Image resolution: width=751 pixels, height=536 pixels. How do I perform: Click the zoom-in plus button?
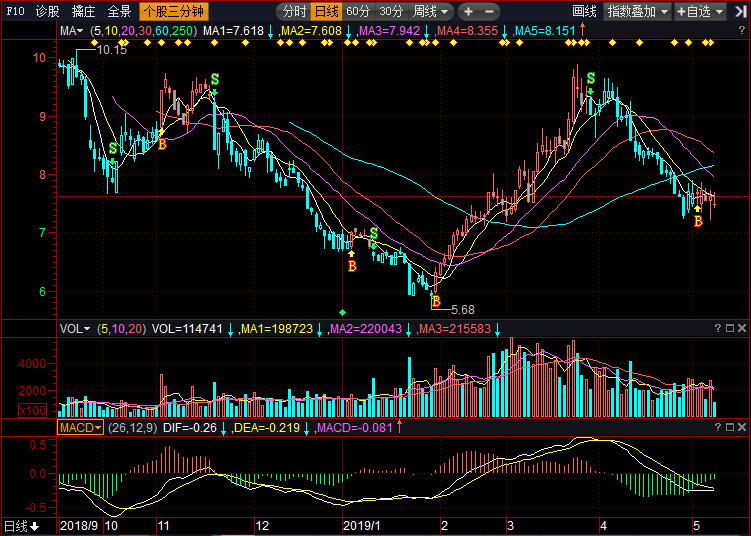click(x=467, y=12)
